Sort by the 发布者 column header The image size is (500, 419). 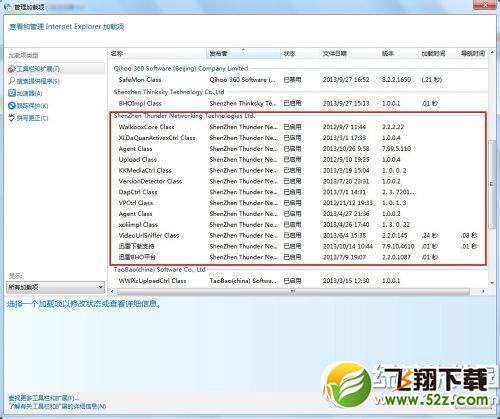[x=244, y=53]
